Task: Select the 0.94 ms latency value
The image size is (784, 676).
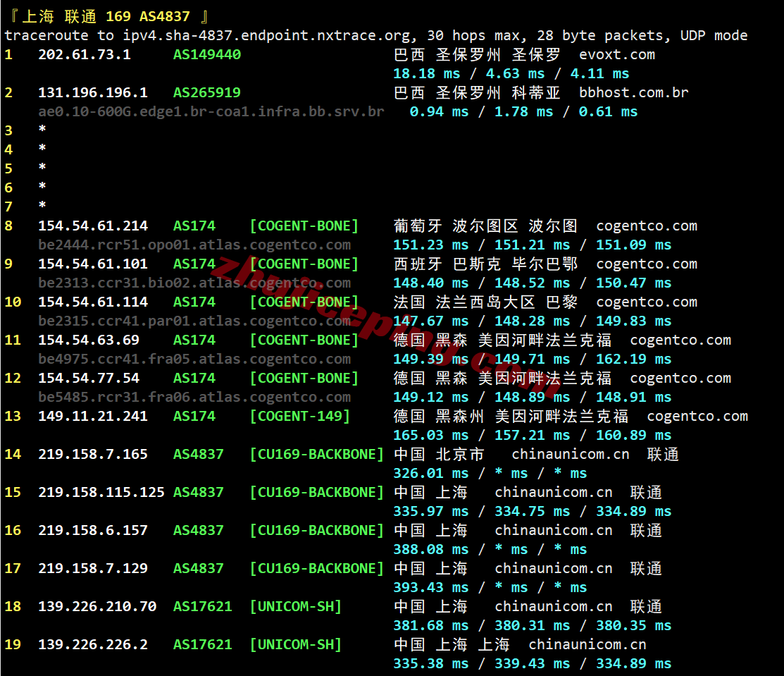Action: [x=439, y=111]
